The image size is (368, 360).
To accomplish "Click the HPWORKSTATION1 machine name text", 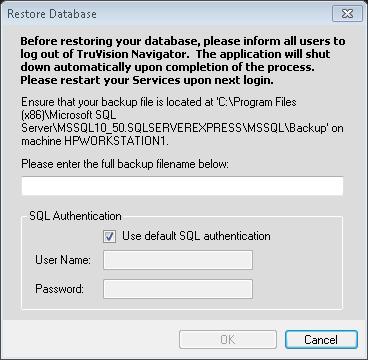I will point(116,141).
